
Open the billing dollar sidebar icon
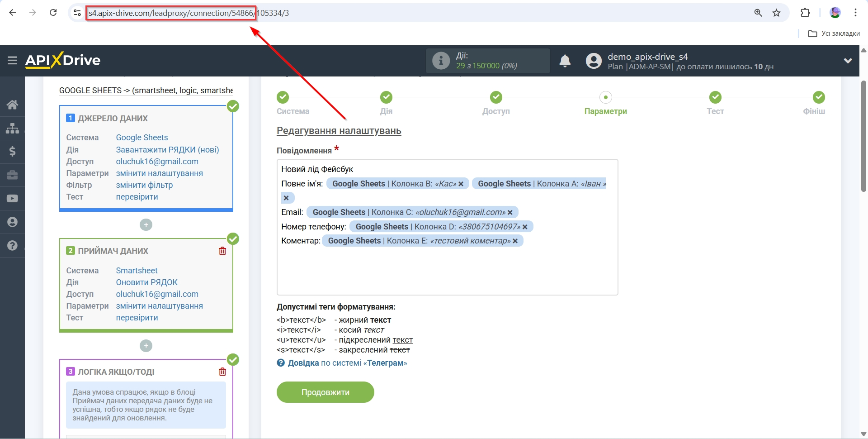[x=12, y=152]
